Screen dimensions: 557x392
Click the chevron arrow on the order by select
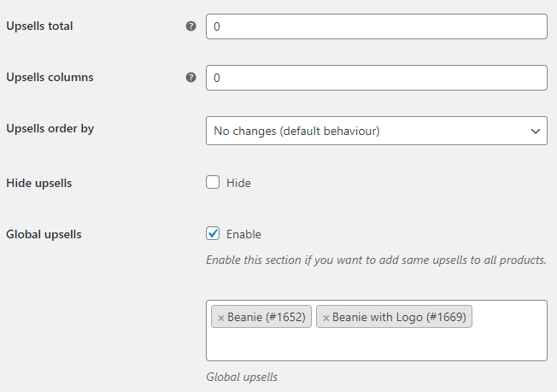[536, 131]
